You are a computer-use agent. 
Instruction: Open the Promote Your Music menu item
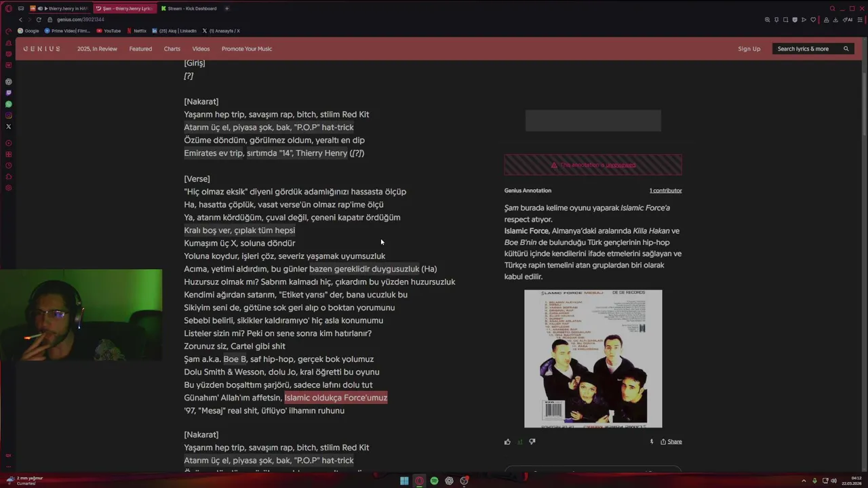[247, 49]
